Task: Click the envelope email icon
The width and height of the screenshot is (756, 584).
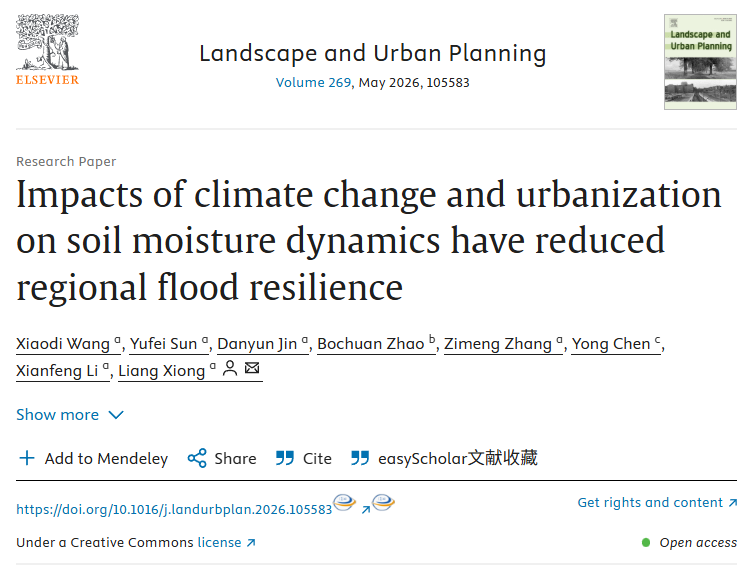Action: coord(252,370)
